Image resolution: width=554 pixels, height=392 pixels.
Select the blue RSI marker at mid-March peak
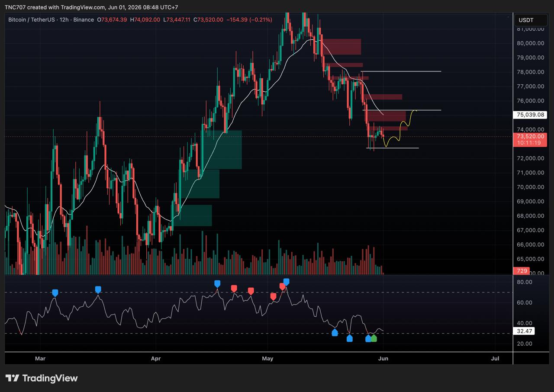tap(98, 289)
